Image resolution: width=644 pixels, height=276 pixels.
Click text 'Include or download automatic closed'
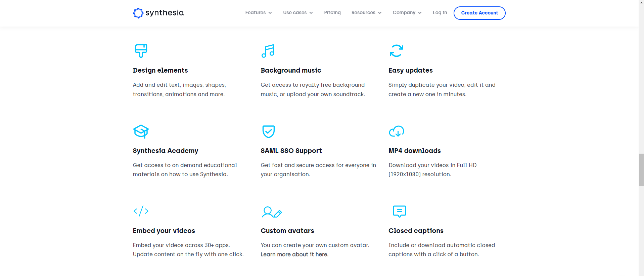pyautogui.click(x=442, y=245)
